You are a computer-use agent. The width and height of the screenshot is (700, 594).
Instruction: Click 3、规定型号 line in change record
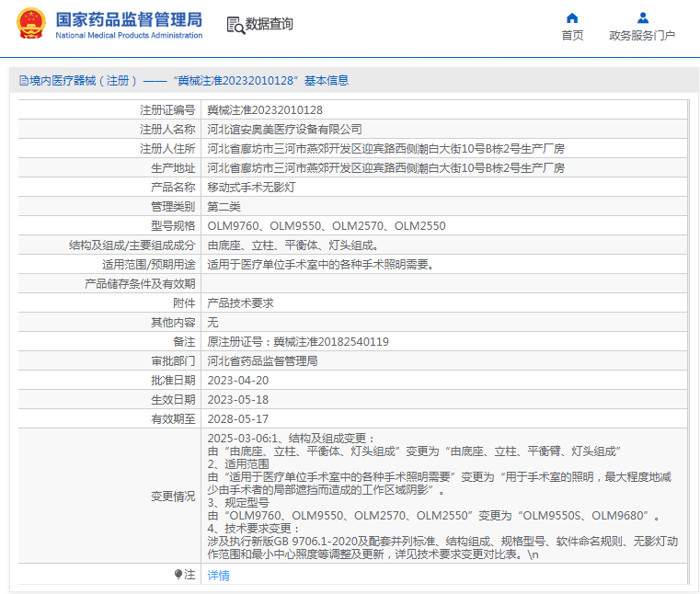[x=238, y=503]
